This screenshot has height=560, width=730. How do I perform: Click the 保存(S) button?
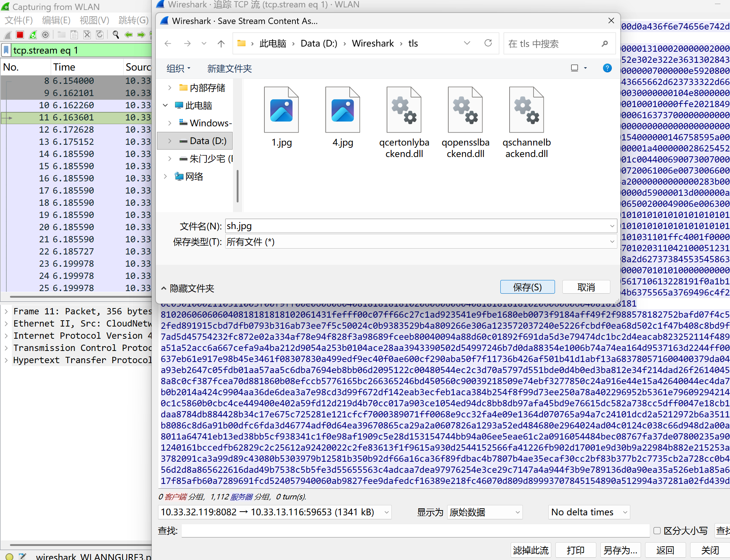click(527, 287)
